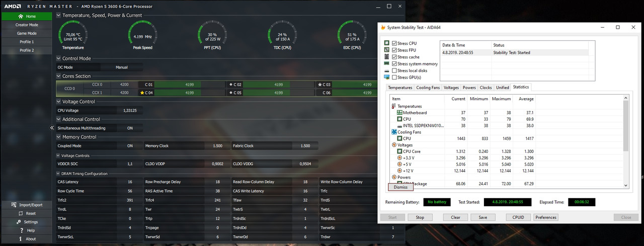Open the Voltages tab in AIDA64
Viewport: 644px width, 246px height.
click(451, 88)
